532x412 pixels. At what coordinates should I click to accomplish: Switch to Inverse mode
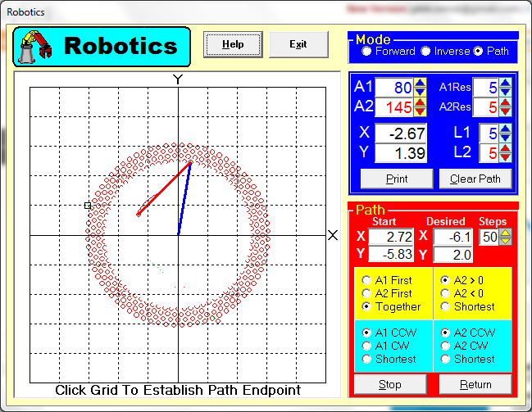426,51
